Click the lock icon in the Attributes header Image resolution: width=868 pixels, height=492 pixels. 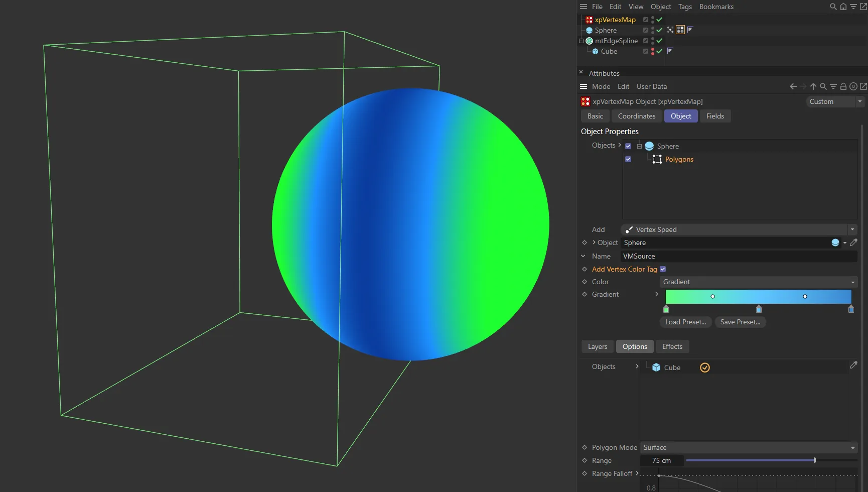(x=843, y=86)
